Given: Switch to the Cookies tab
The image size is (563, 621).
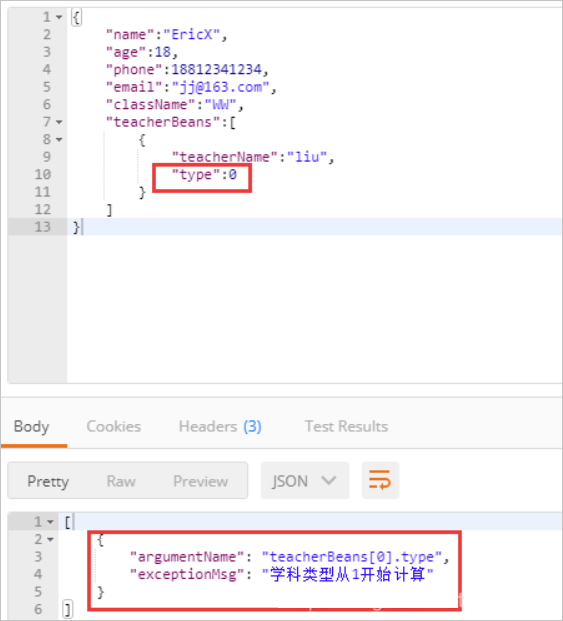Looking at the screenshot, I should [114, 427].
